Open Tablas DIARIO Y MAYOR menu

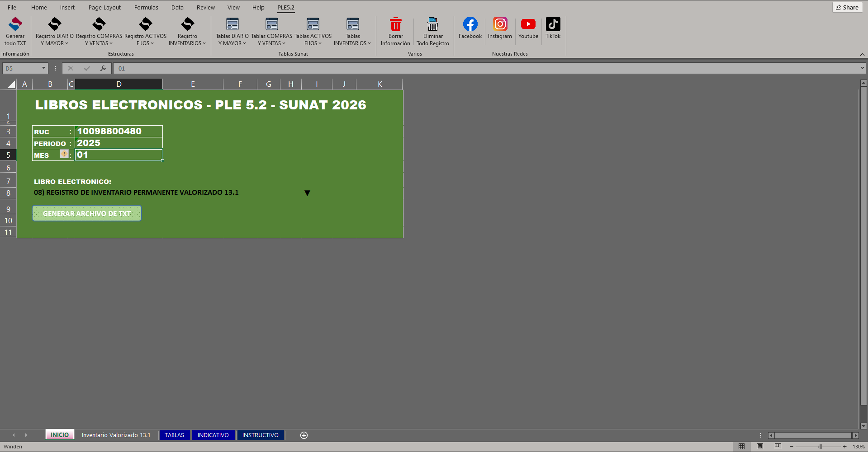(x=232, y=31)
